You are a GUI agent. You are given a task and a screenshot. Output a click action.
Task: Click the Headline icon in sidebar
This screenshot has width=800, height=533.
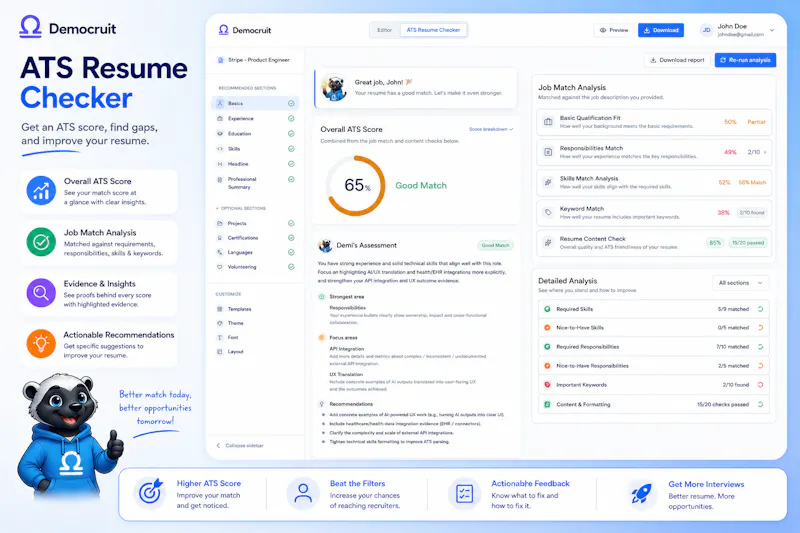point(220,164)
